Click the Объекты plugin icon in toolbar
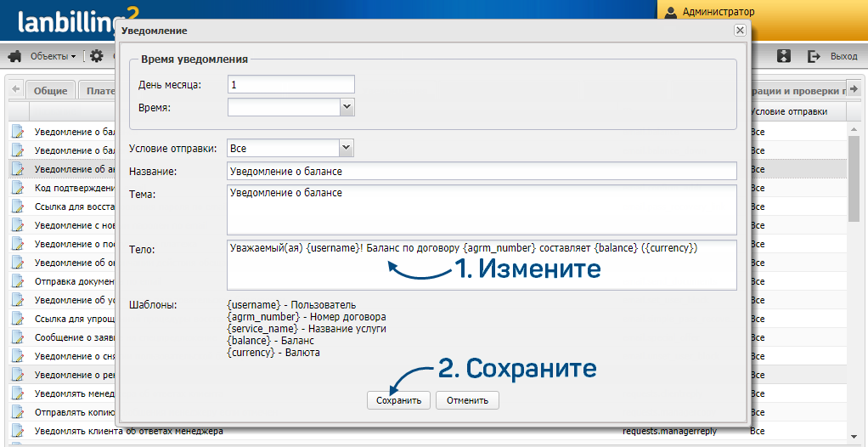Image resolution: width=868 pixels, height=447 pixels. 14,56
